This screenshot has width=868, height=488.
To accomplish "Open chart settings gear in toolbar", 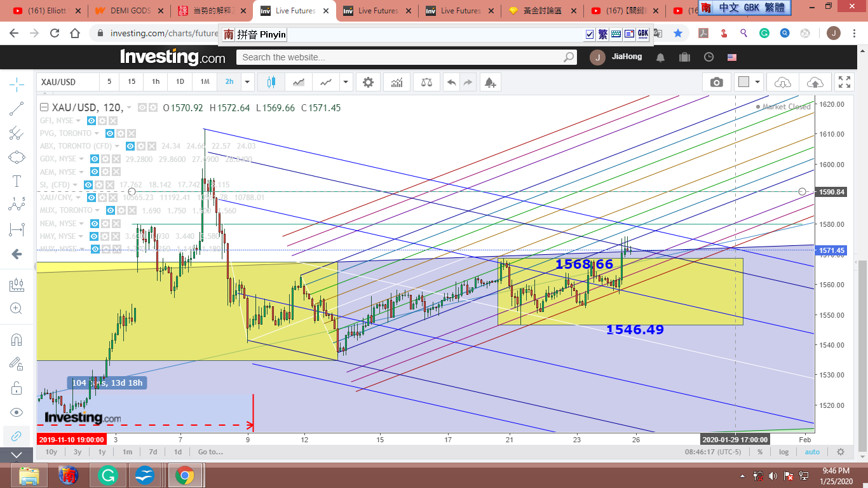I will (x=368, y=82).
